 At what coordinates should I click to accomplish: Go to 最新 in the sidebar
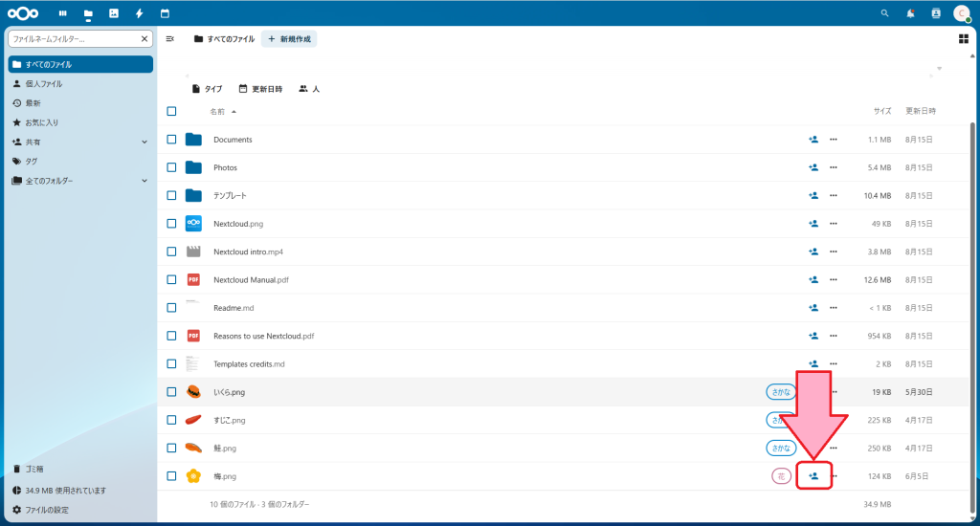[x=33, y=103]
